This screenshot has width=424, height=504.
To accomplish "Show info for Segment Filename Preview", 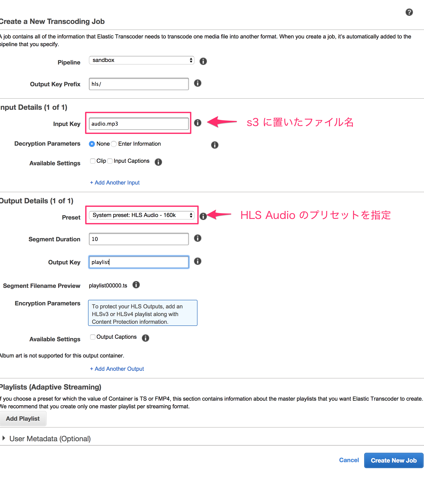I will (136, 285).
